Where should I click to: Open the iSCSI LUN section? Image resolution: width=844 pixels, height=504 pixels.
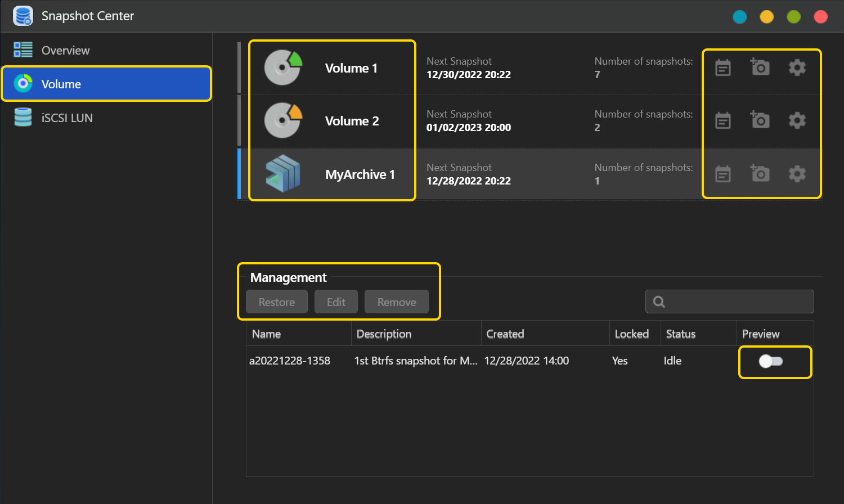66,118
